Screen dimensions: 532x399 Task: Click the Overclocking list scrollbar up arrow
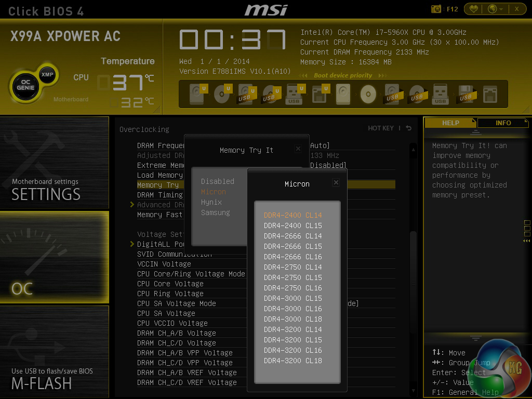click(413, 149)
